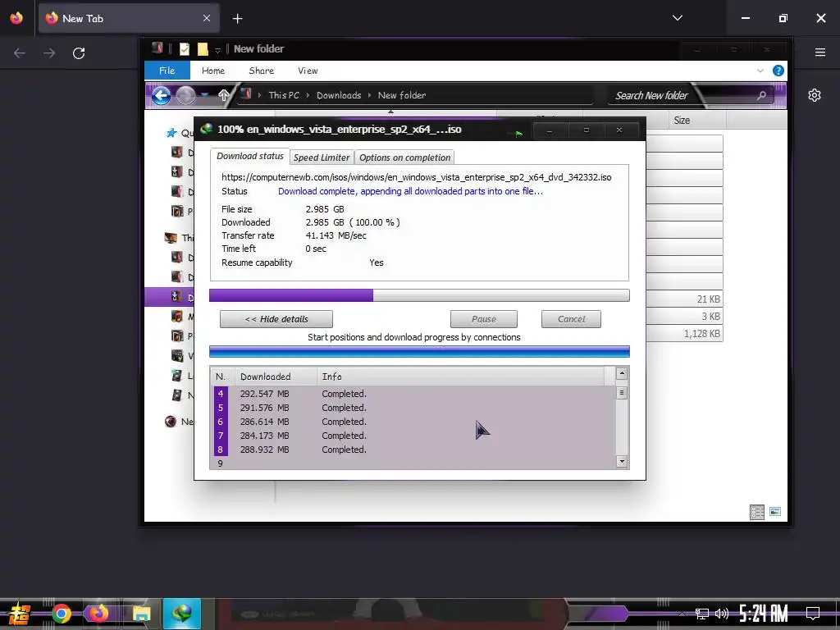Click Downloads in the address breadcrumb
The width and height of the screenshot is (840, 630).
pyautogui.click(x=339, y=95)
